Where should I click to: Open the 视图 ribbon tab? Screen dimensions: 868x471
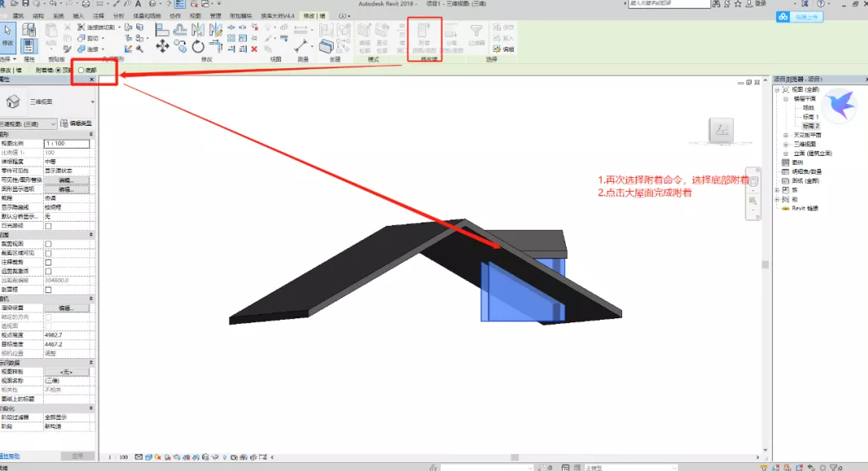pos(196,16)
